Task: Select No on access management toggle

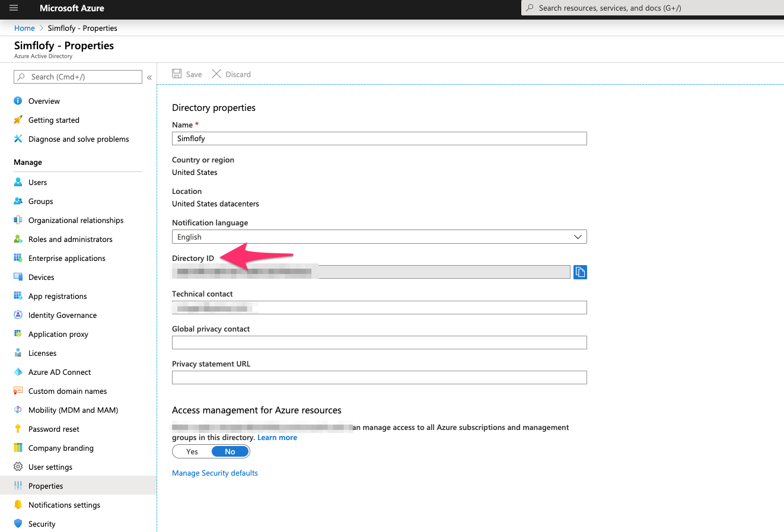Action: coord(230,452)
